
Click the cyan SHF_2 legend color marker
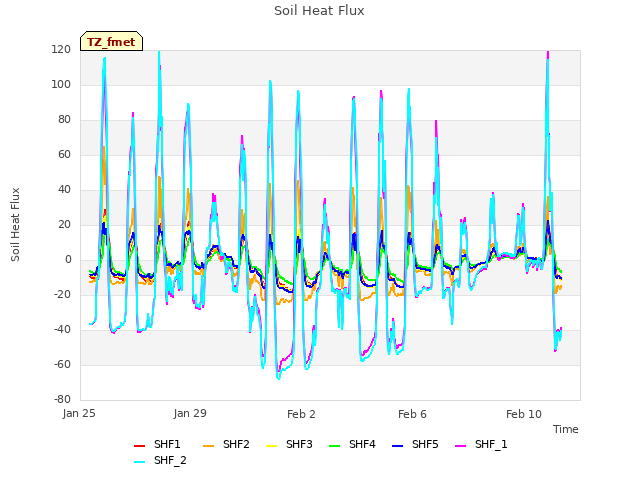point(140,462)
